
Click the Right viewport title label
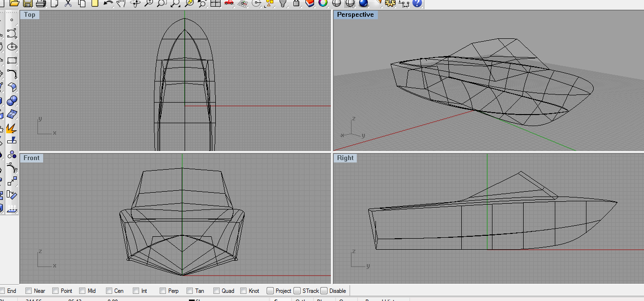click(x=345, y=158)
